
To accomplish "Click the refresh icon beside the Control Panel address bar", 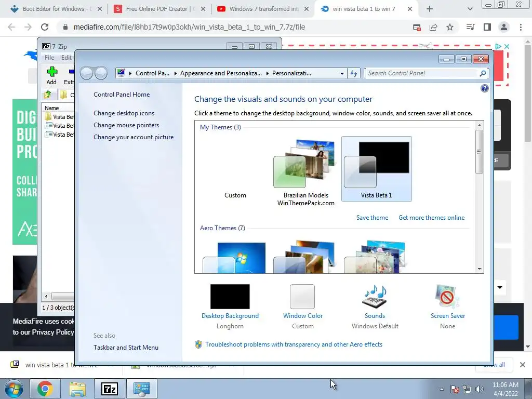I will coord(354,73).
